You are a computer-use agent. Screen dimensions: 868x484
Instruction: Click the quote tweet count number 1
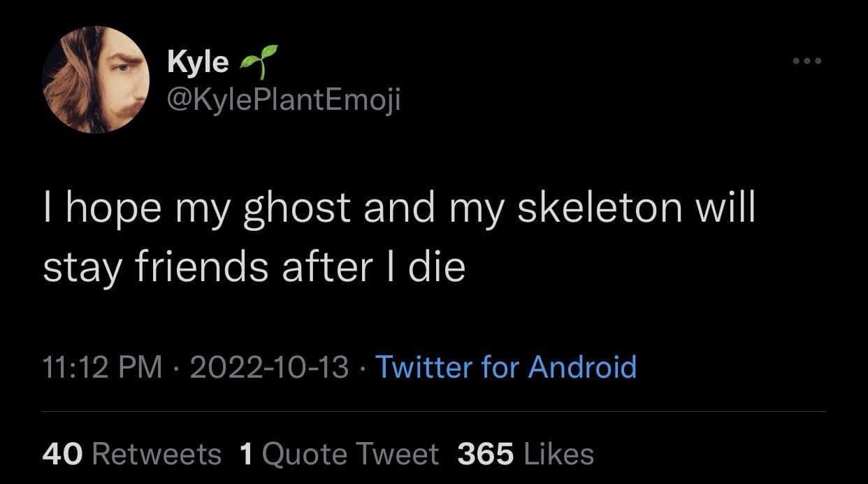[246, 454]
